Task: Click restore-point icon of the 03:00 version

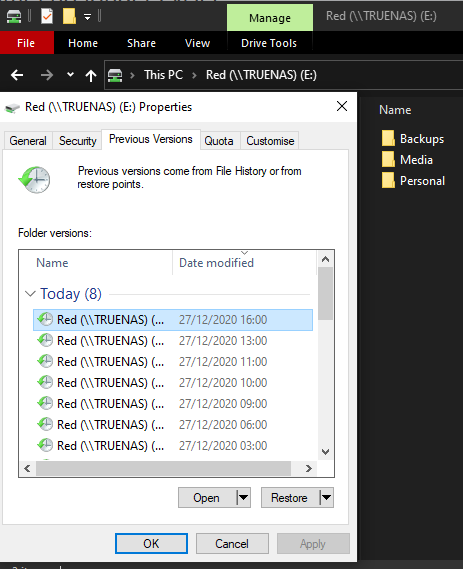Action: tap(45, 446)
